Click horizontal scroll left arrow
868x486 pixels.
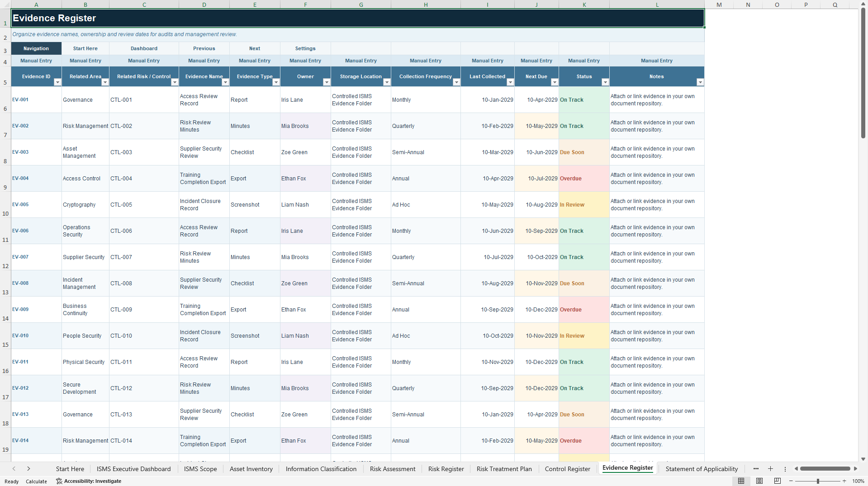tap(796, 469)
